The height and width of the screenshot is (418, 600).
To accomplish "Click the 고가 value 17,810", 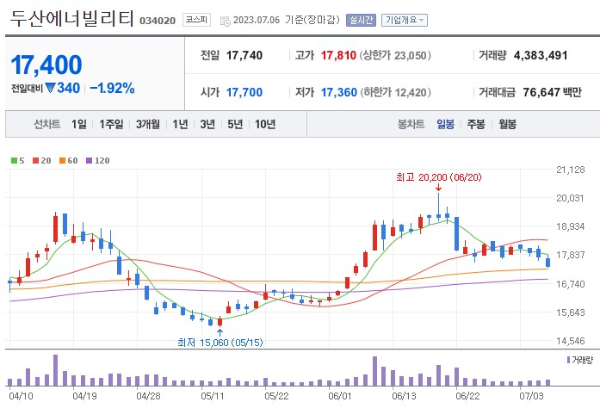I will (x=338, y=56).
